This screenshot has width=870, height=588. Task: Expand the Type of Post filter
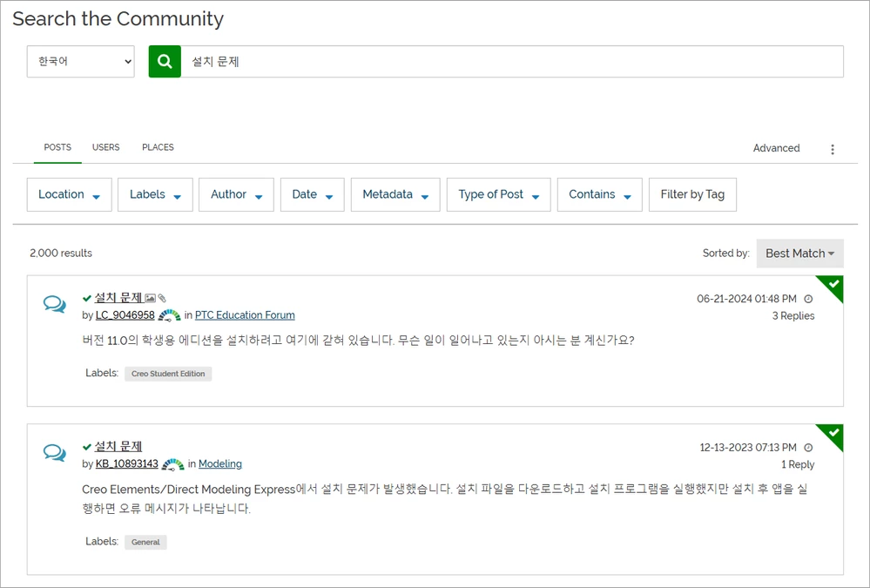(x=499, y=194)
